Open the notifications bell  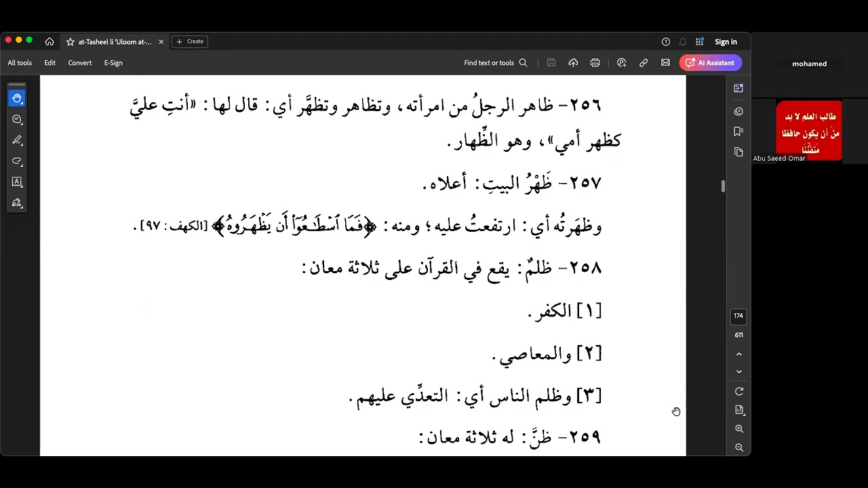pos(683,42)
